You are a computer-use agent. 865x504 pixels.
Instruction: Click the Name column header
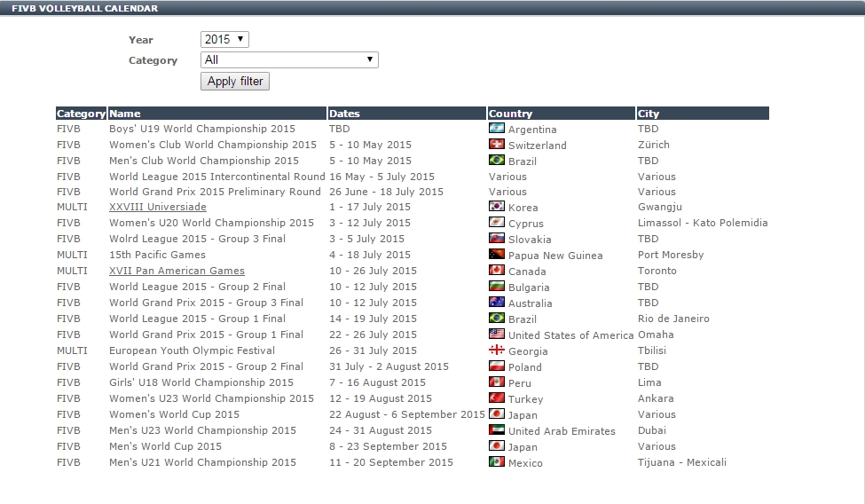[217, 114]
